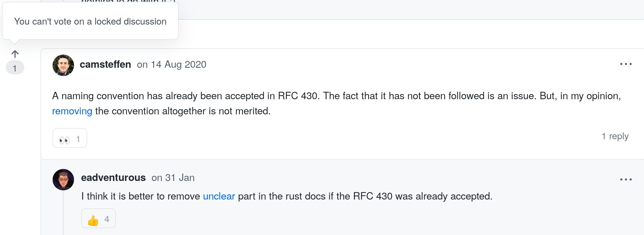This screenshot has height=235, width=644.
Task: Click eadventurous's username
Action: tap(113, 178)
